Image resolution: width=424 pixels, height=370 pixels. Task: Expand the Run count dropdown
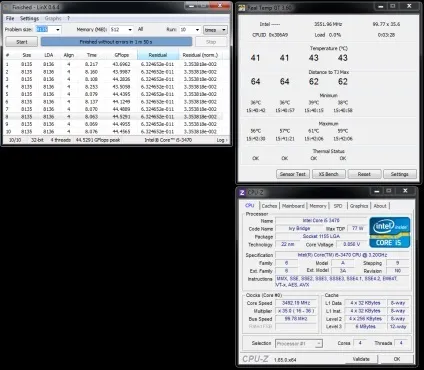(197, 30)
